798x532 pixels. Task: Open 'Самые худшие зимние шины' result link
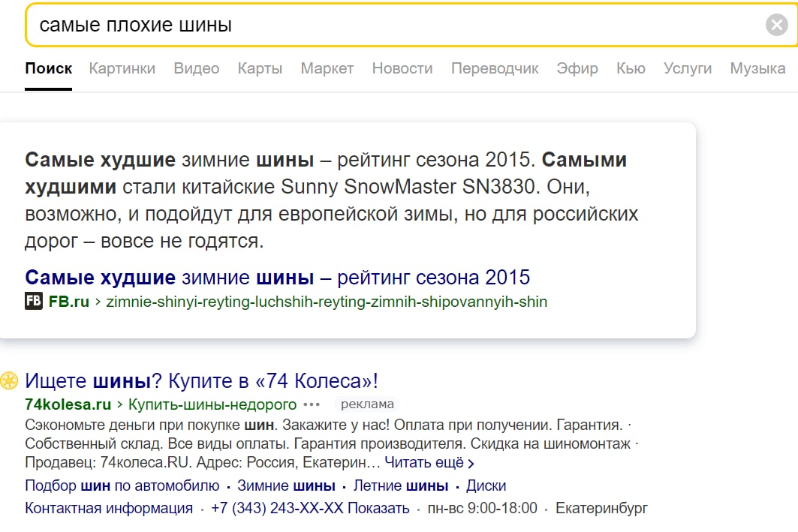coord(277,278)
